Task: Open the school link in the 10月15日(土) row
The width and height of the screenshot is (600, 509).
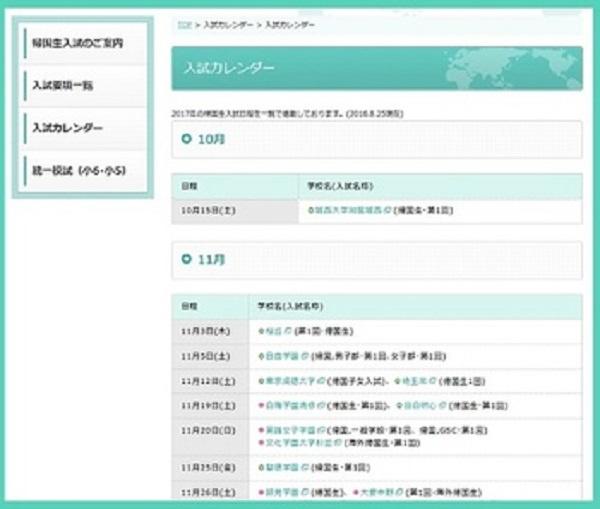Action: pyautogui.click(x=347, y=211)
